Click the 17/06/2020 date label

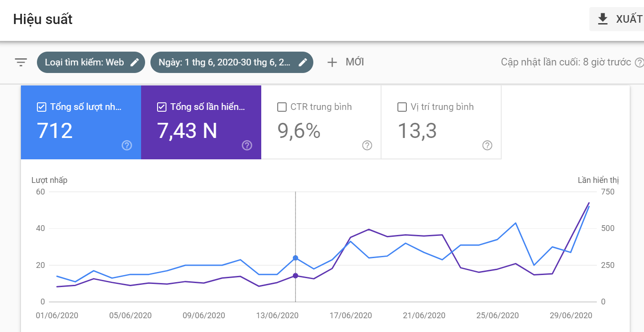(x=351, y=316)
